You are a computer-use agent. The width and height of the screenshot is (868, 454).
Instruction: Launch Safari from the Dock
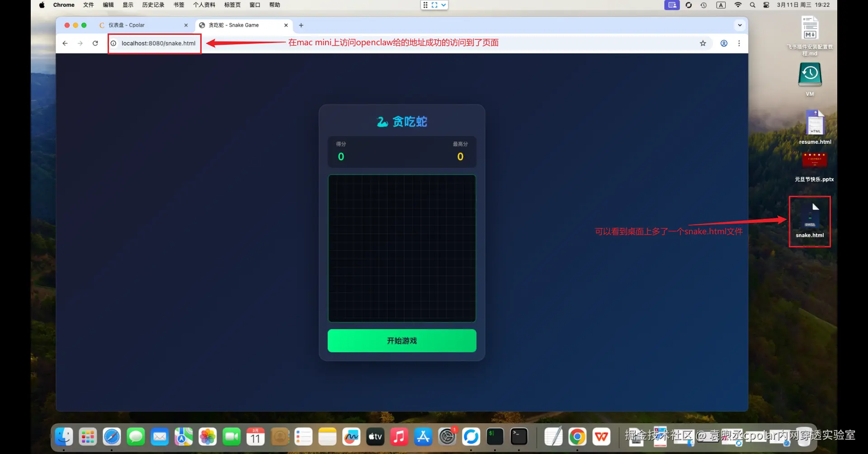tap(112, 436)
